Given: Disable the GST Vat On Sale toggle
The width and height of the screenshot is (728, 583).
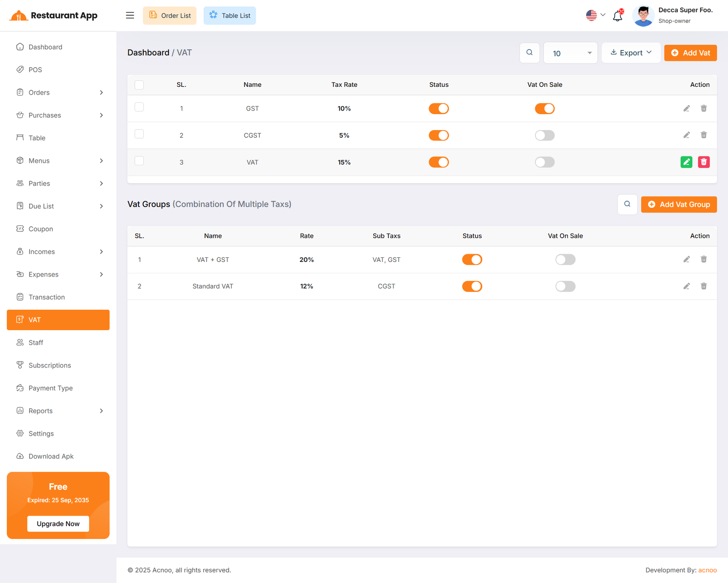Looking at the screenshot, I should tap(545, 109).
